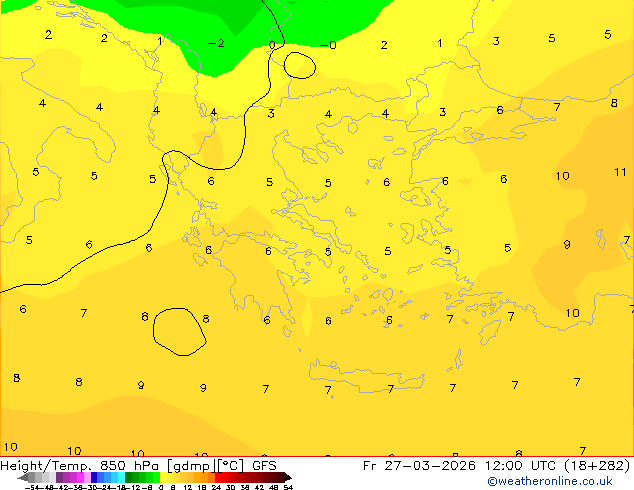Select the gray left arrow tip of the legend
This screenshot has width=634, height=490.
pyautogui.click(x=23, y=478)
